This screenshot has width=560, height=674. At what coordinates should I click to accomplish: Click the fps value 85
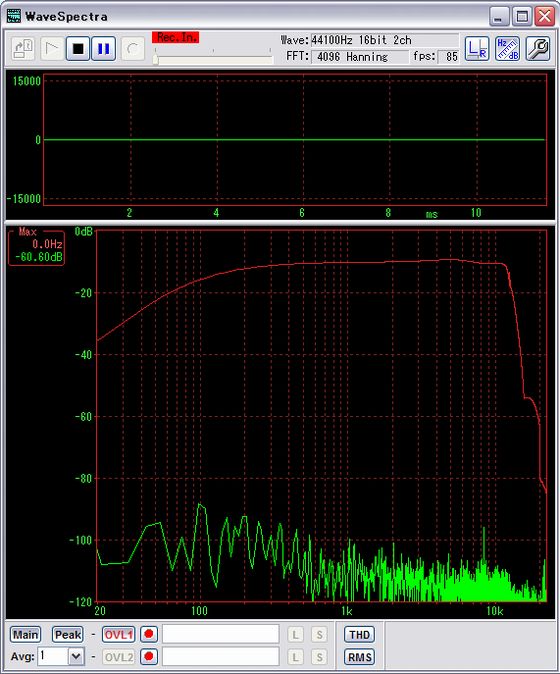point(448,57)
